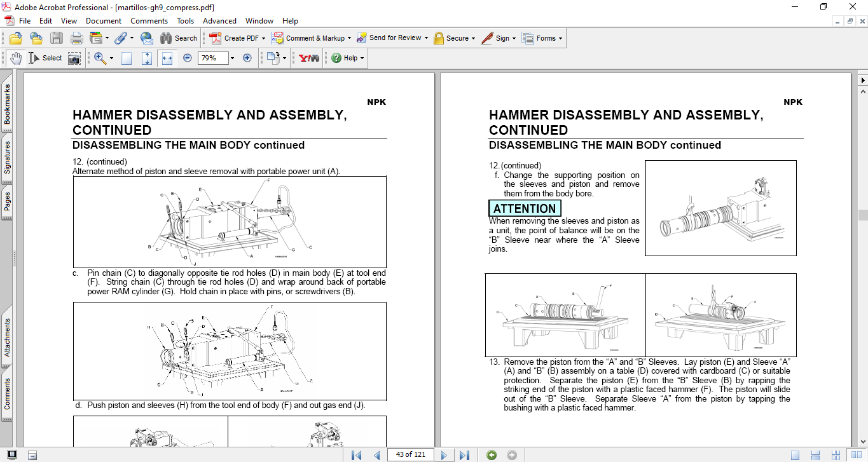Save the document with the Save icon

(x=57, y=37)
